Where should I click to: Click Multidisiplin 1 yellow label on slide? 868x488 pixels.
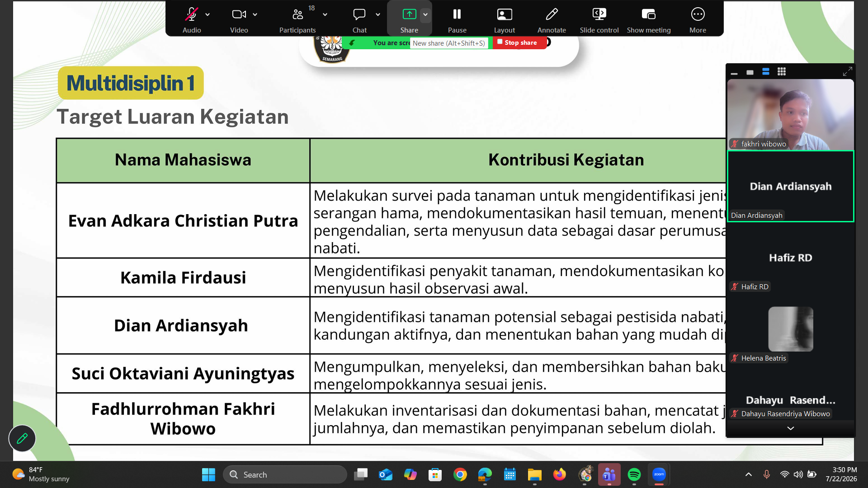[x=131, y=83]
